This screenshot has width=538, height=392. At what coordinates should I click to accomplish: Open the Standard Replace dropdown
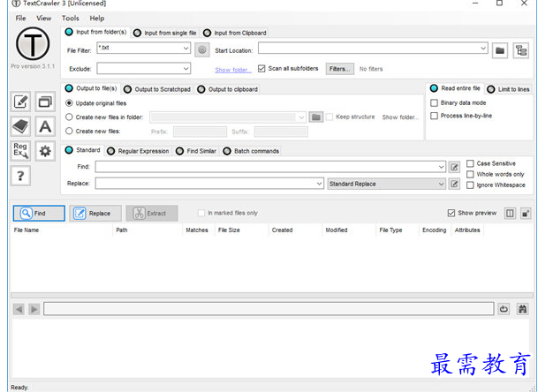(x=440, y=184)
